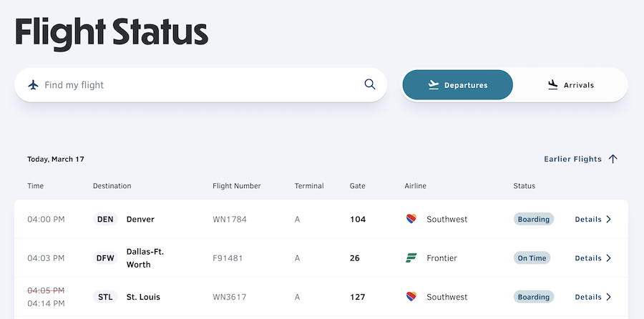Expand Details chevron for Dallas-Ft. Worth flight
The image size is (644, 319).
[609, 258]
